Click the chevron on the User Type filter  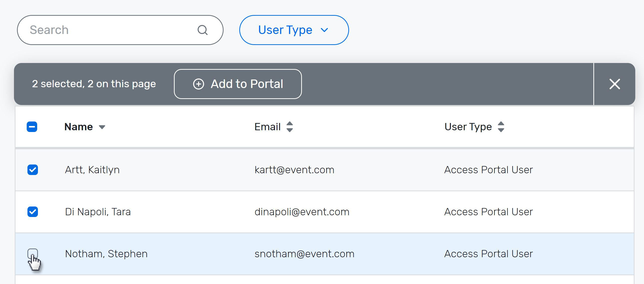point(325,30)
